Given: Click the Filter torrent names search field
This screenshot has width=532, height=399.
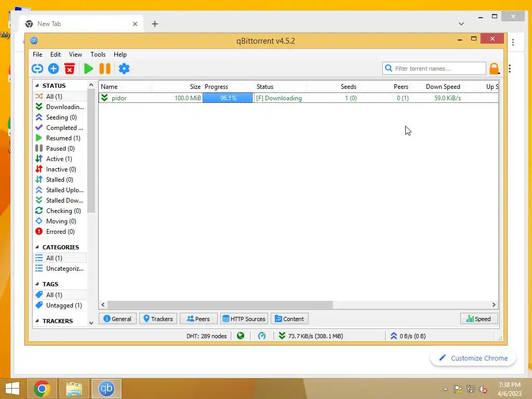Looking at the screenshot, I should tap(434, 69).
